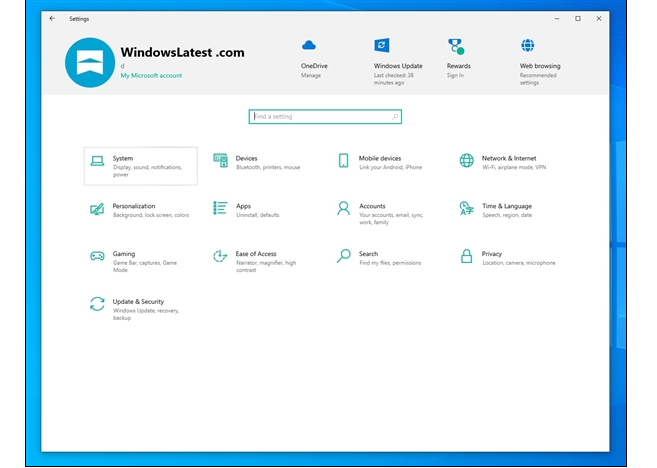Screen dimensions: 657x468
Task: Go back with the arrow button
Action: (x=52, y=18)
